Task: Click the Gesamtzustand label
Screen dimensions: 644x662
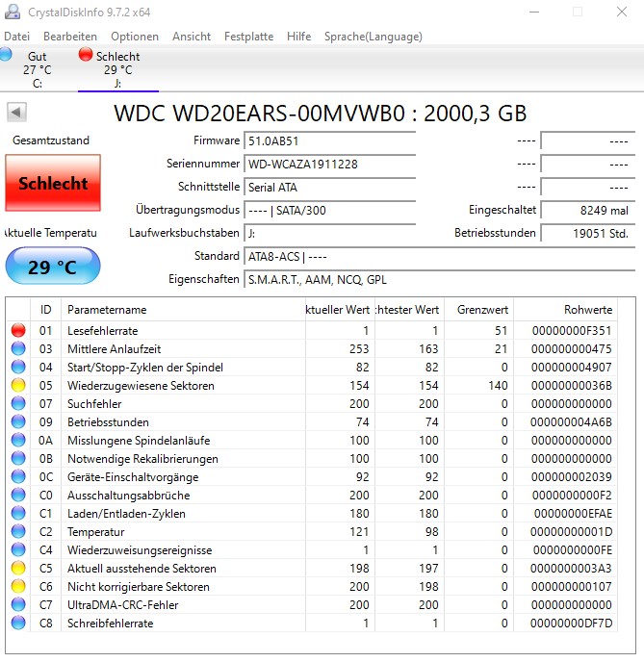Action: [51, 140]
